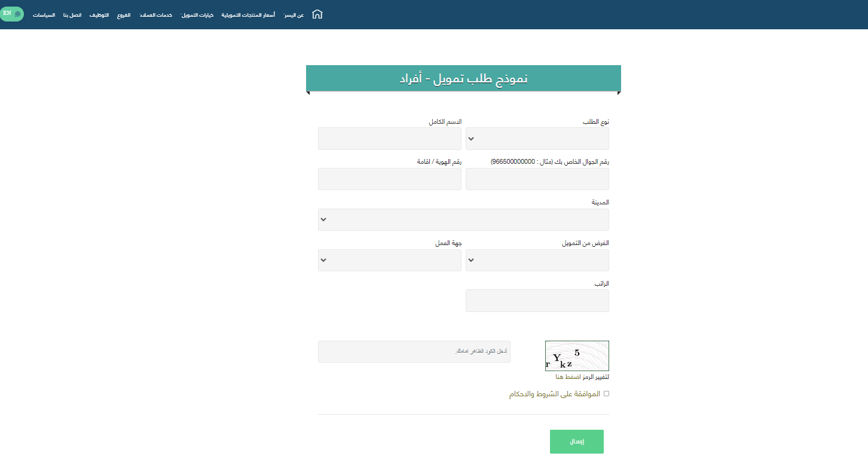Click the رقم الهوية / اقامة field
Viewport: 868px width, 459px height.
pyautogui.click(x=390, y=179)
